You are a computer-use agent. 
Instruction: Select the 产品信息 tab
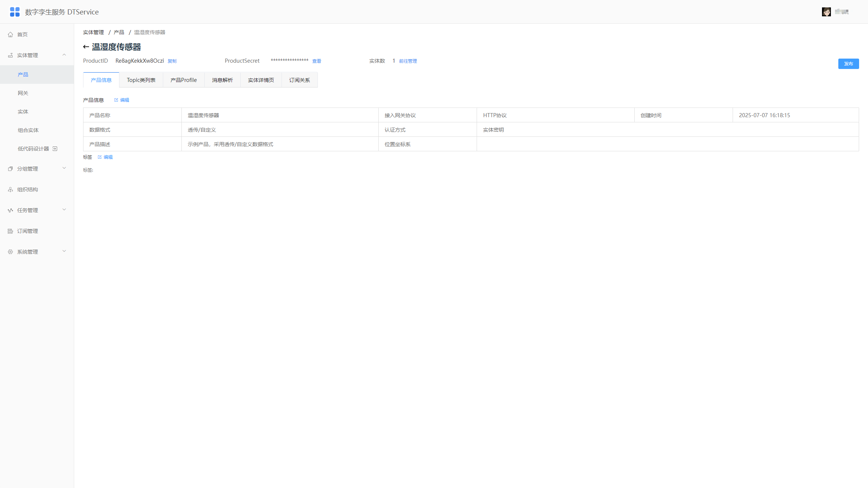(101, 80)
